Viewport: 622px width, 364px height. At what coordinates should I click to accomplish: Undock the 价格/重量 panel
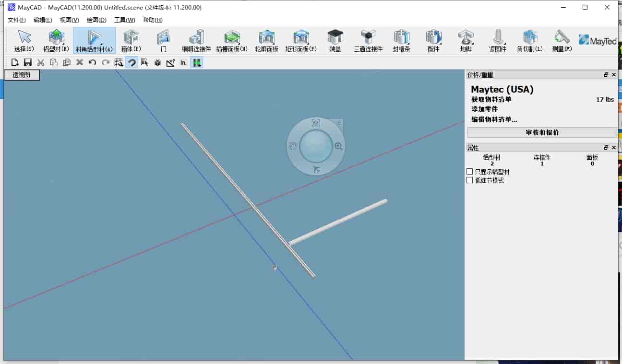point(606,75)
